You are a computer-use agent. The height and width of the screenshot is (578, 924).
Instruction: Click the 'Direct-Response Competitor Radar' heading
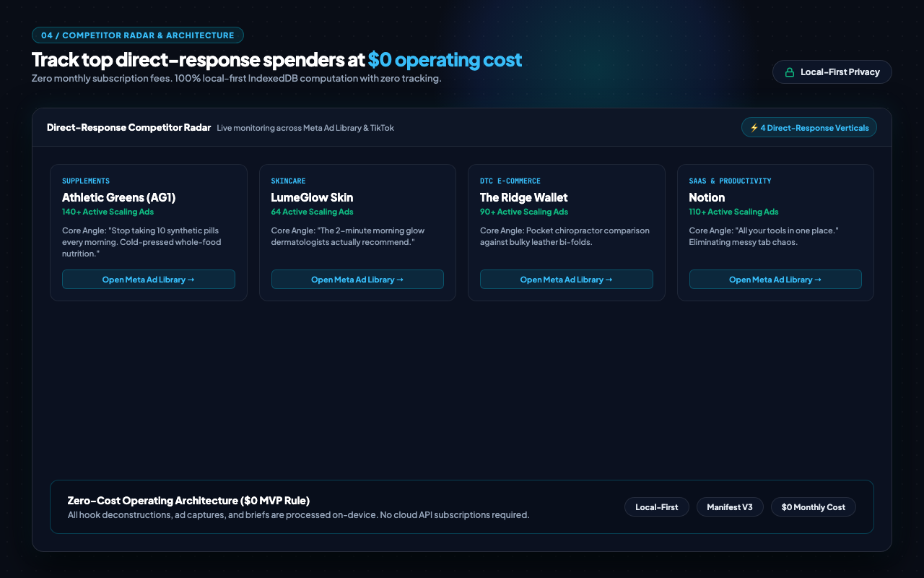click(x=129, y=128)
